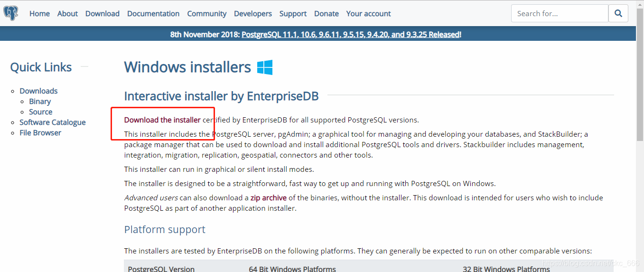Open Source in Quick Links
This screenshot has width=644, height=272.
41,112
